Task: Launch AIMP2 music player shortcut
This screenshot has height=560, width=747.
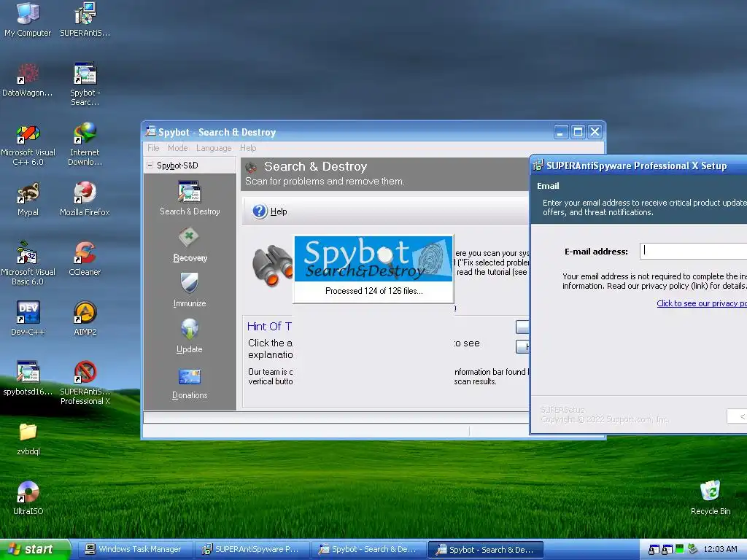Action: (x=85, y=319)
